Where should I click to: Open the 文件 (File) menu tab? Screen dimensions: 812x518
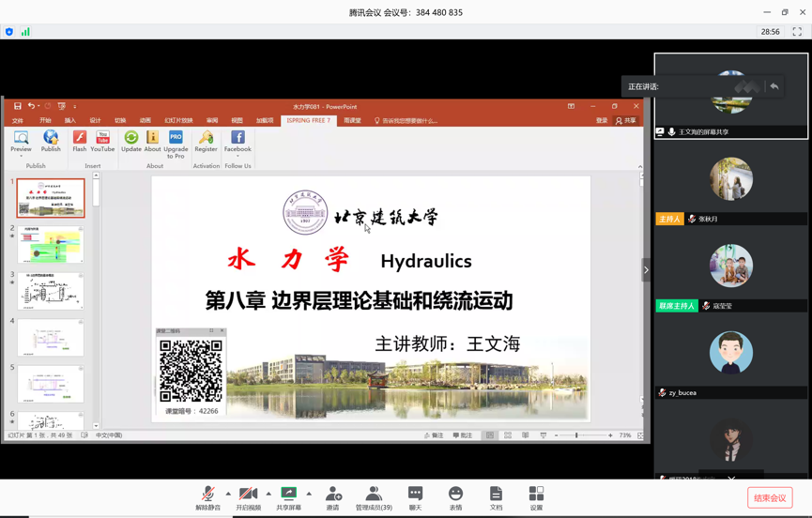pos(18,121)
